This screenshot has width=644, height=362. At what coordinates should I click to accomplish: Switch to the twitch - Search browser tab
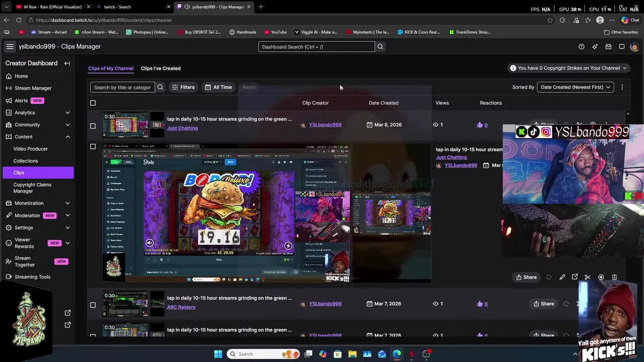tap(133, 7)
